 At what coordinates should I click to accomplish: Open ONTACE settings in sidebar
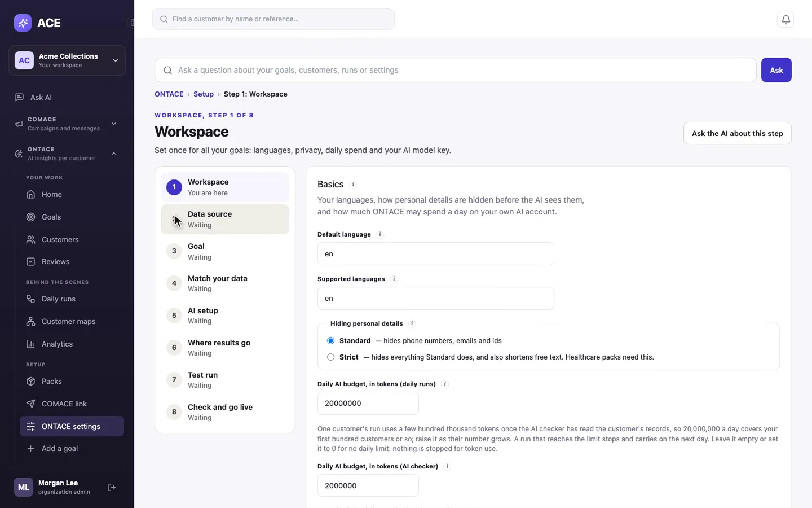72,426
